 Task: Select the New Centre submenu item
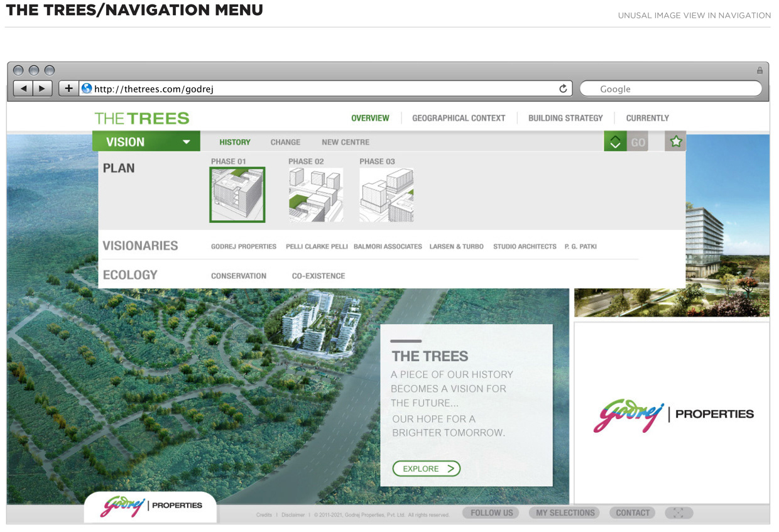tap(346, 143)
